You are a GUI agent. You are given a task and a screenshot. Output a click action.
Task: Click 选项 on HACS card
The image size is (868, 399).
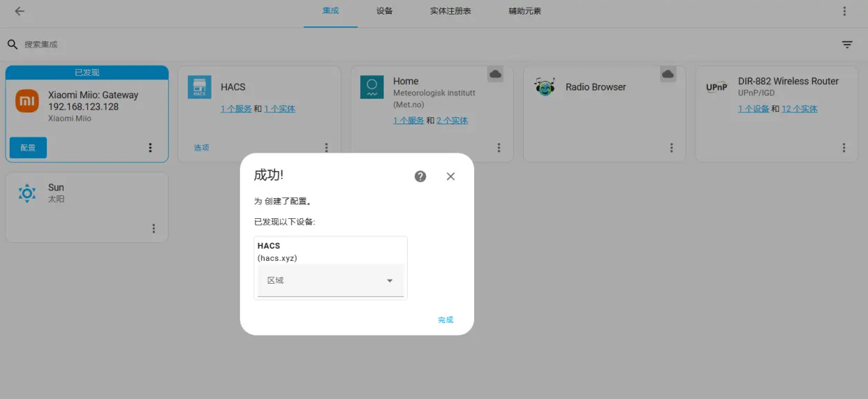coord(201,148)
